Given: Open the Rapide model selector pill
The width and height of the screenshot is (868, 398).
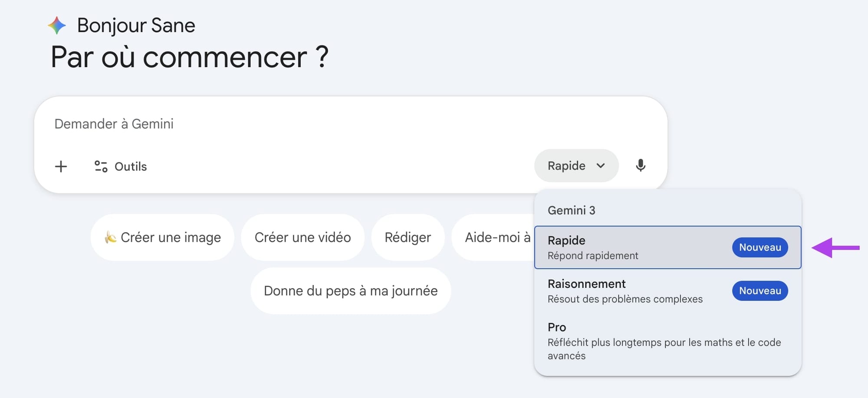Looking at the screenshot, I should tap(567, 166).
